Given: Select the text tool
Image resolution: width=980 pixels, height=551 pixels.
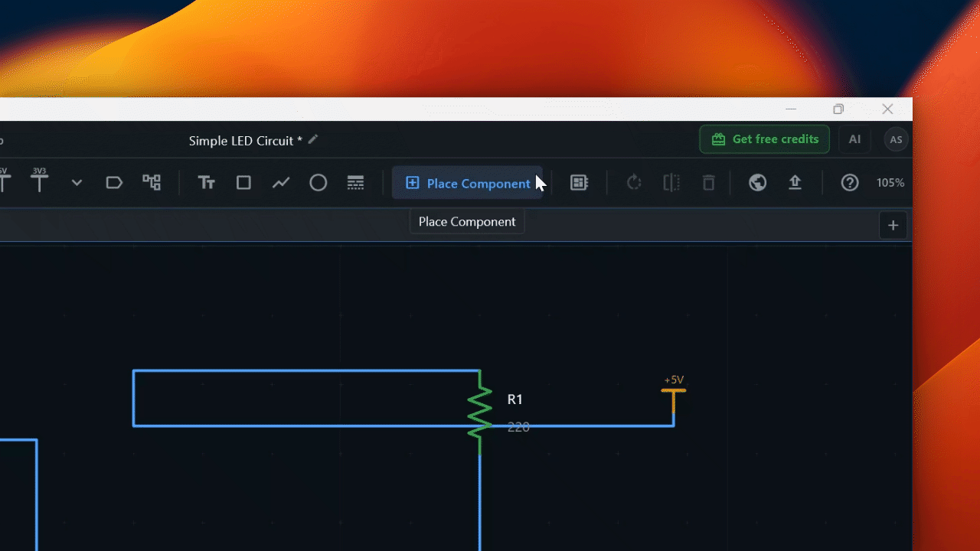Looking at the screenshot, I should click(206, 183).
